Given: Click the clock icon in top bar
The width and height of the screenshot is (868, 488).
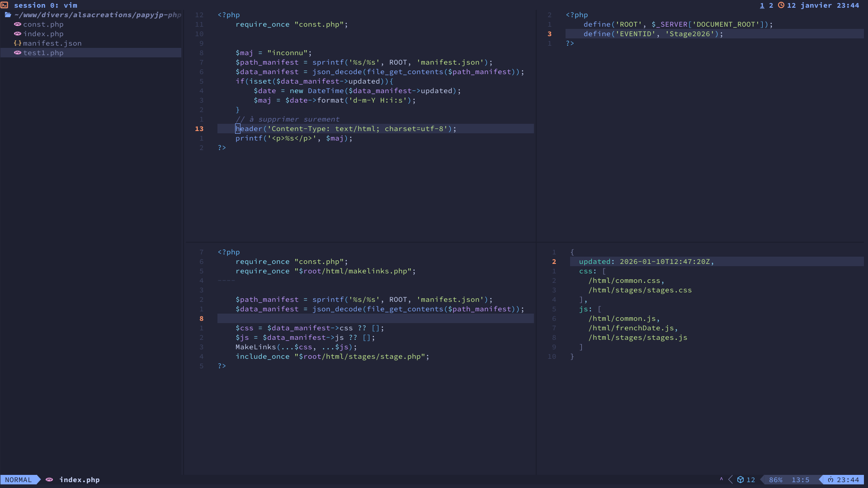Looking at the screenshot, I should 781,5.
